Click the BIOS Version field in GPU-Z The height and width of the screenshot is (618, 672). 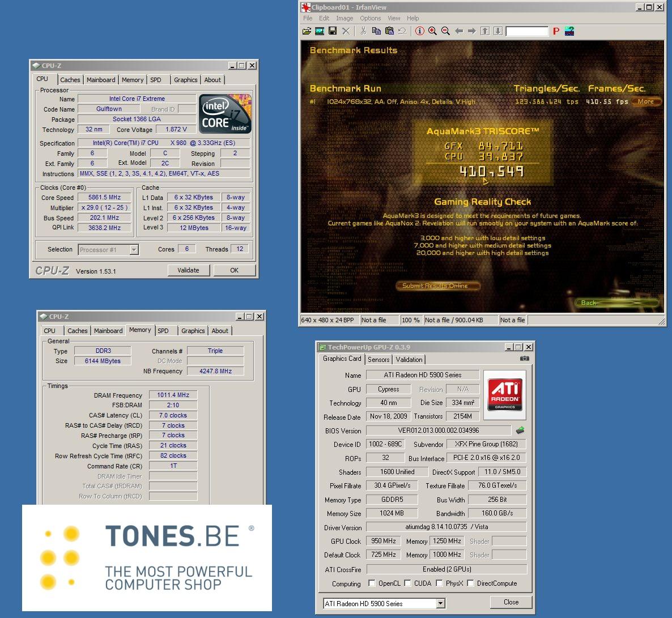point(439,431)
